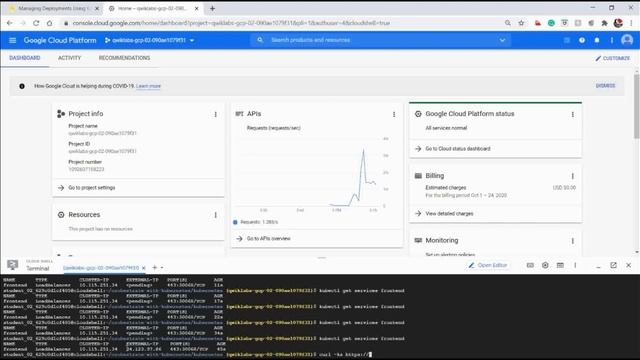Open Monitoring card options menu
The height and width of the screenshot is (360, 640).
point(573,241)
